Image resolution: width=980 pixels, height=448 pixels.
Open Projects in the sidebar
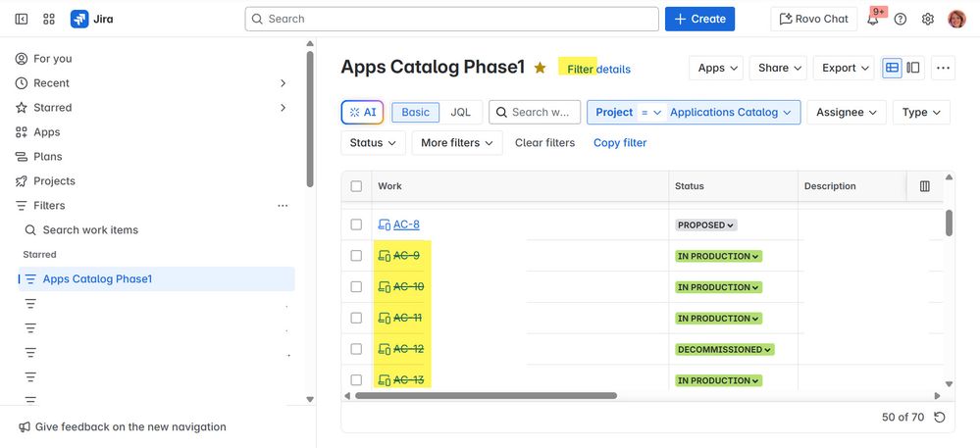(54, 181)
